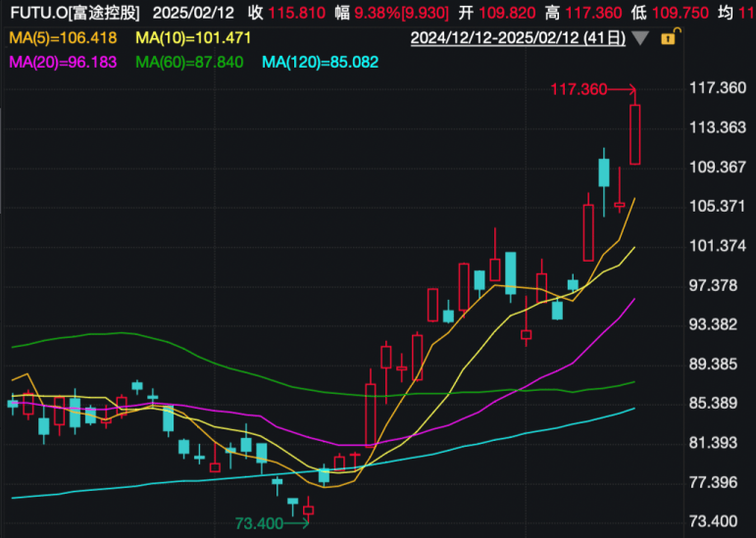Select the latest tall red candlestick
756x538 pixels.
click(x=635, y=134)
